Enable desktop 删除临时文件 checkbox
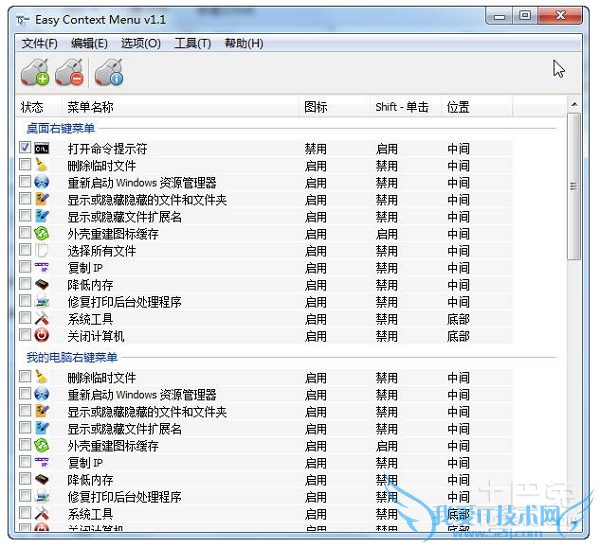The width and height of the screenshot is (600, 548). 25,165
